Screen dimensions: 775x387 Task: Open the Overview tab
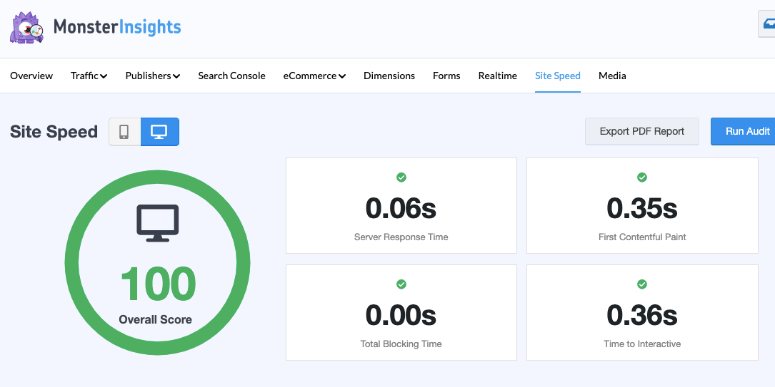point(31,76)
